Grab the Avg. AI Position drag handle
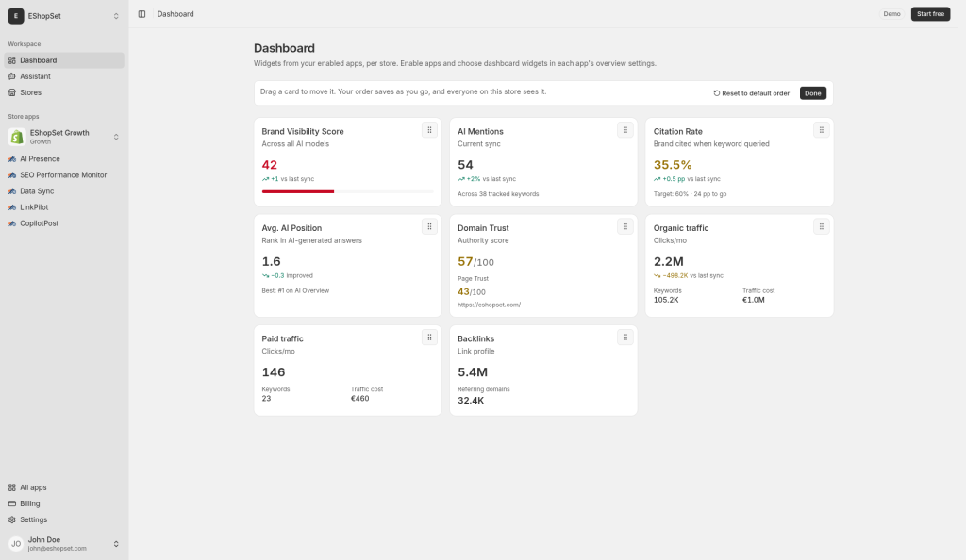Screen dimensions: 966x560 (429, 226)
